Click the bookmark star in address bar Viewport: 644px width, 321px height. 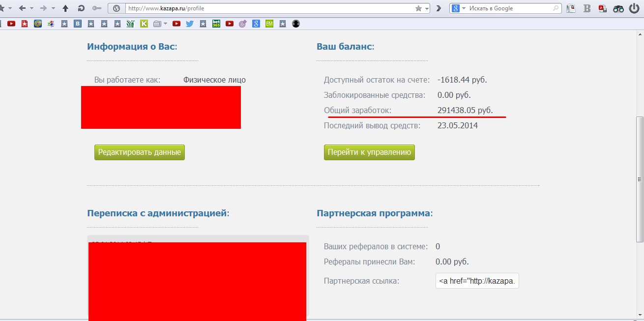tap(418, 8)
